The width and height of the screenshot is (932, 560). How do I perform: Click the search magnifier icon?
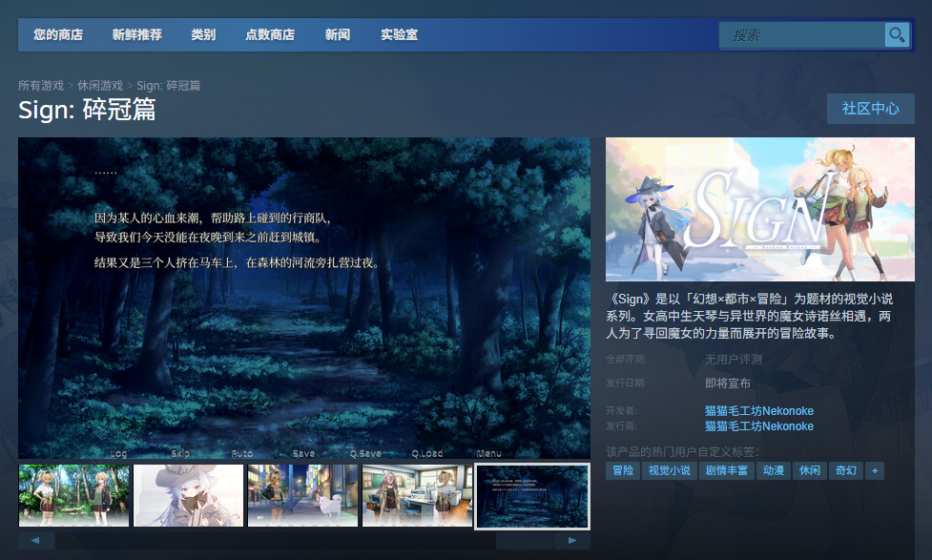(x=897, y=34)
